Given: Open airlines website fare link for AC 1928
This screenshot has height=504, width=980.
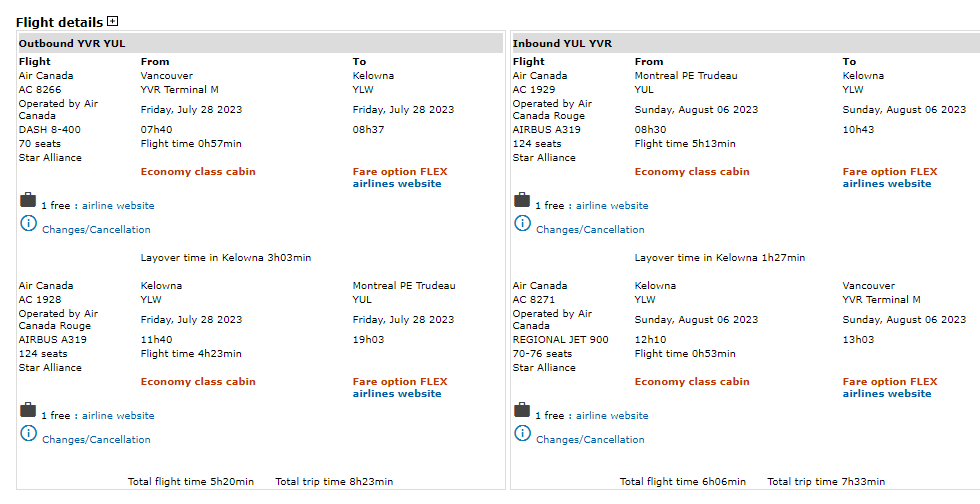Looking at the screenshot, I should pos(397,394).
